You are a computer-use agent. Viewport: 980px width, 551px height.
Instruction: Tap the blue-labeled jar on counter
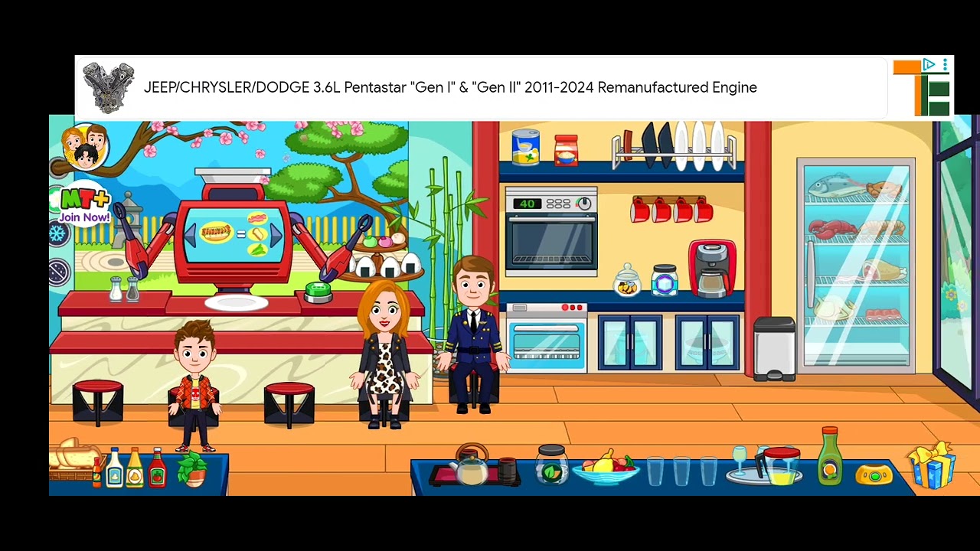coord(665,280)
